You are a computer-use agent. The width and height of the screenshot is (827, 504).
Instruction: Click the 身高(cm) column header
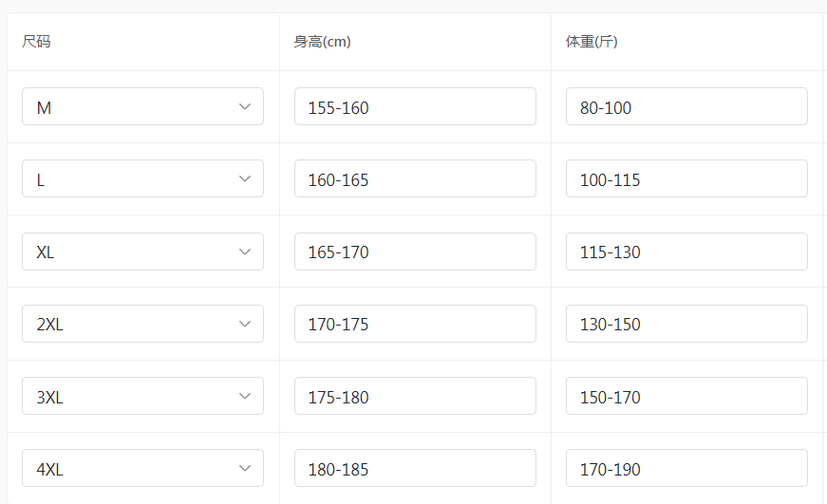[x=323, y=42]
